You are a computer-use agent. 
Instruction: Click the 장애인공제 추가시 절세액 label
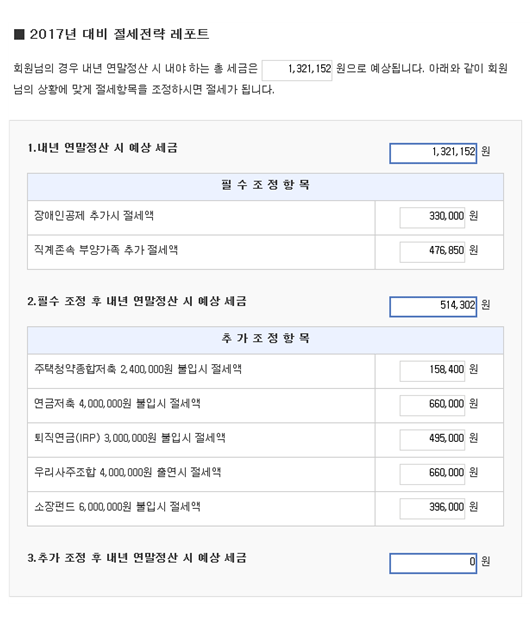(x=94, y=216)
